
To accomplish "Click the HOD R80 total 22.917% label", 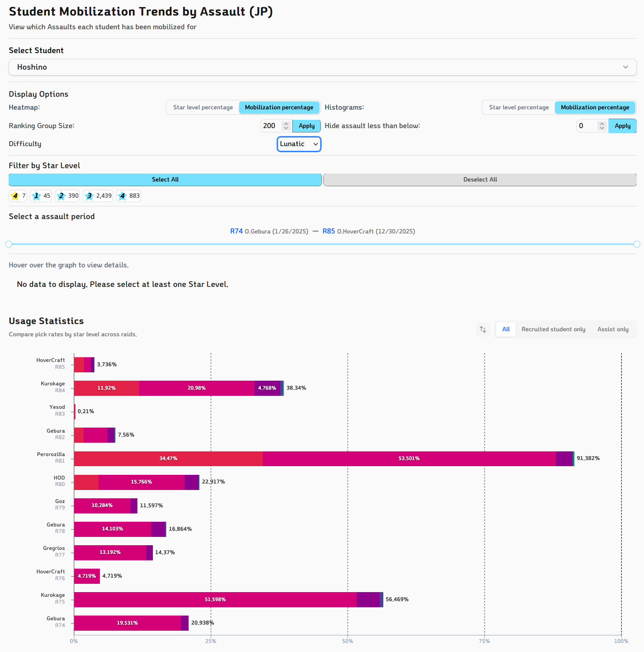I will click(213, 482).
